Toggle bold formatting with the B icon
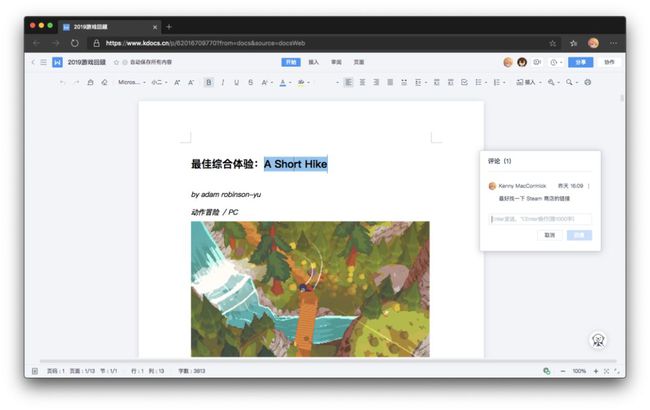The height and width of the screenshot is (410, 650). 209,82
